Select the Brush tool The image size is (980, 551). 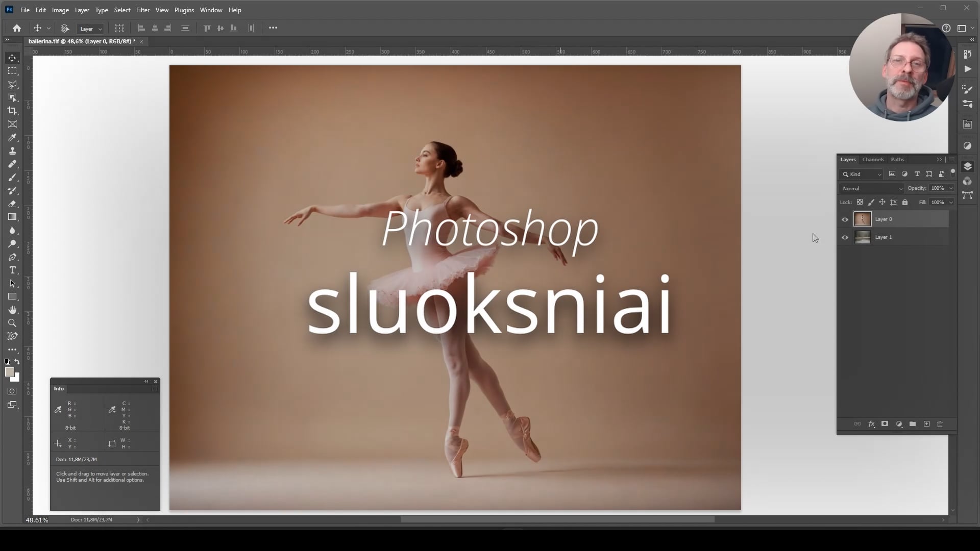(x=12, y=177)
